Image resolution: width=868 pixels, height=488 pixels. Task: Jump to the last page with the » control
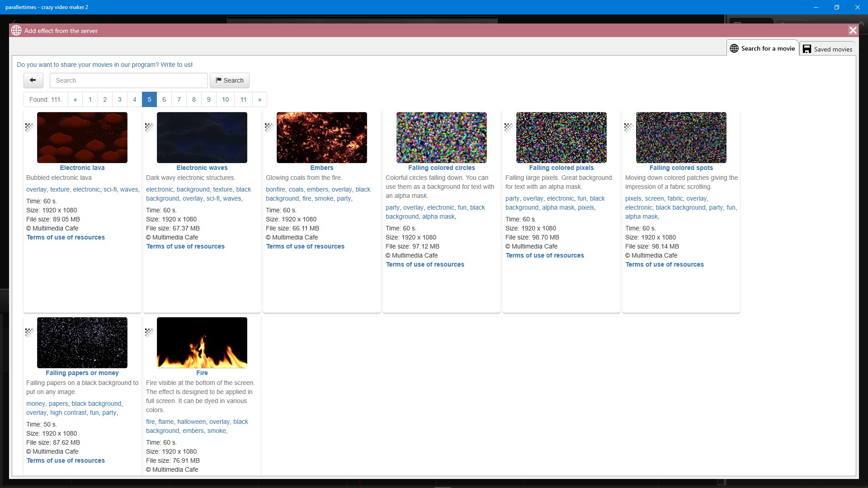pos(259,99)
